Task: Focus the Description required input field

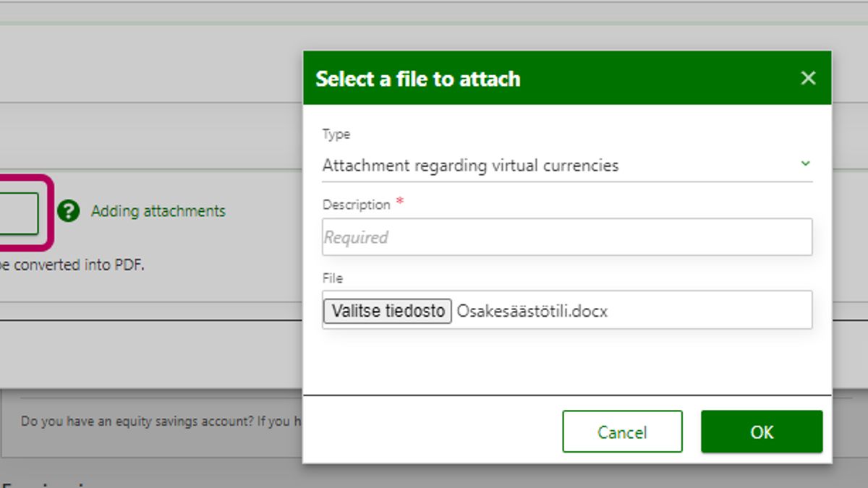Action: [x=566, y=237]
